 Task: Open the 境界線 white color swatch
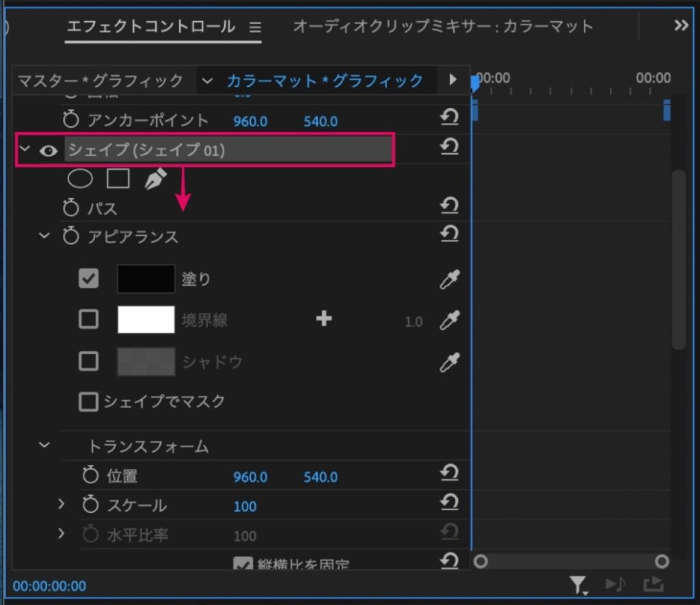(146, 319)
